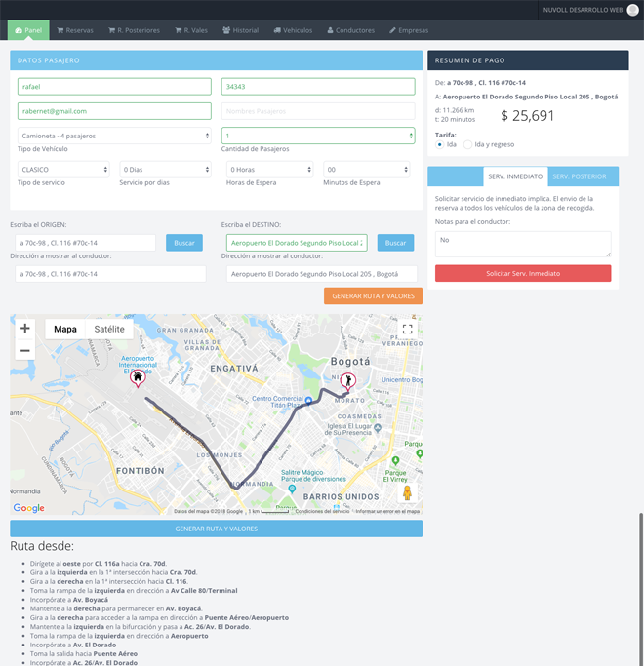The image size is (644, 666).
Task: Click Iglesia El Lugar de Su Presencia pin
Action: [378, 428]
